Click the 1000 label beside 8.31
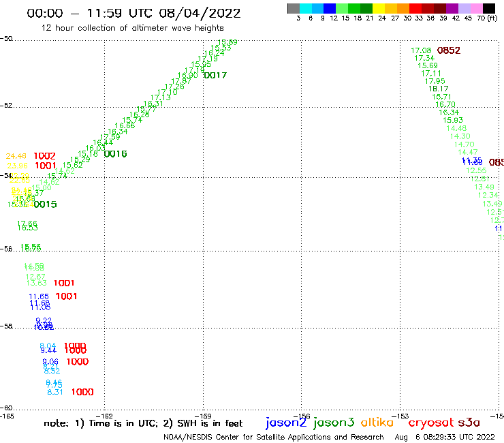The height and width of the screenshot is (443, 504). point(82,392)
